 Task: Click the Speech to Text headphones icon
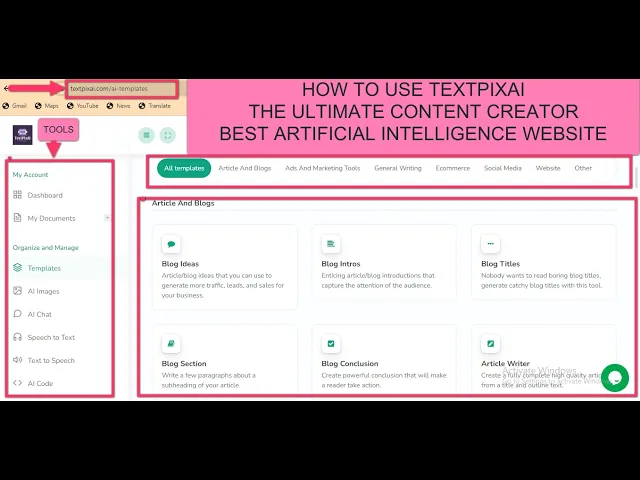[18, 337]
